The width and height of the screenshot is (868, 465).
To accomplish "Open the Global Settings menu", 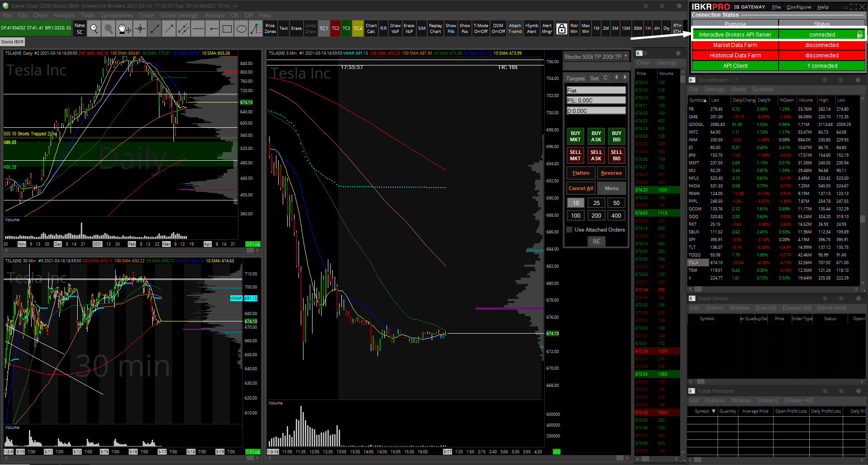I will click(x=179, y=15).
